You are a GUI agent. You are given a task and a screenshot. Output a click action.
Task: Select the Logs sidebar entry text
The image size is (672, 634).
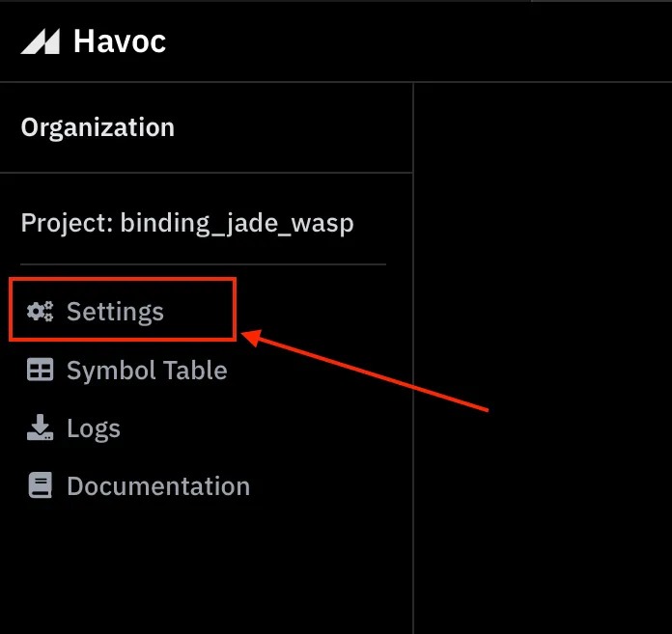point(94,428)
